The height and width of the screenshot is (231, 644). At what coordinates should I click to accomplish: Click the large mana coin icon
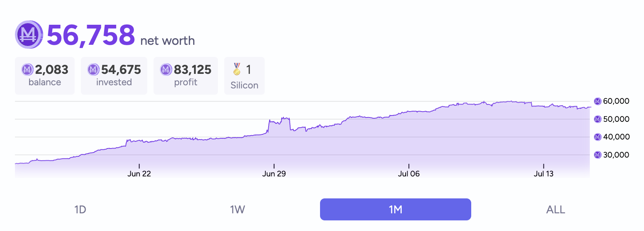click(29, 35)
